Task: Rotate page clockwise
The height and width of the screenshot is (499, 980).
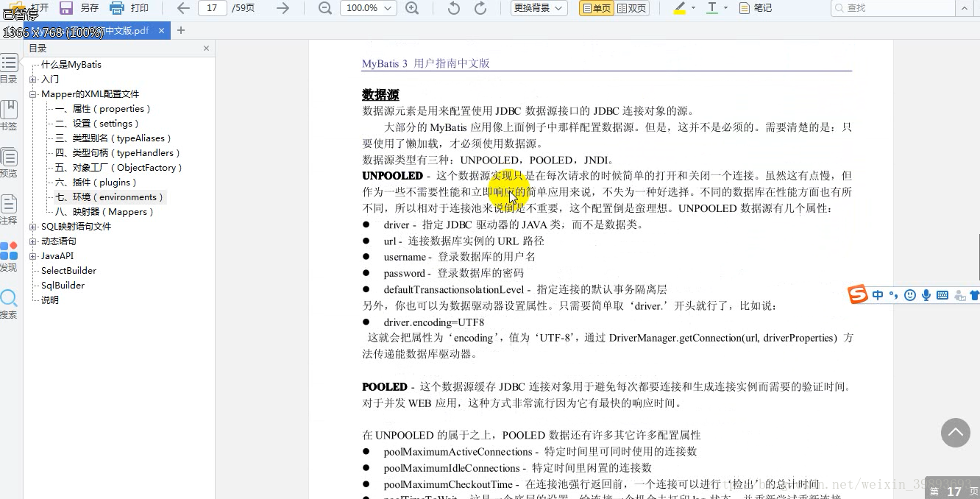Action: (x=480, y=8)
